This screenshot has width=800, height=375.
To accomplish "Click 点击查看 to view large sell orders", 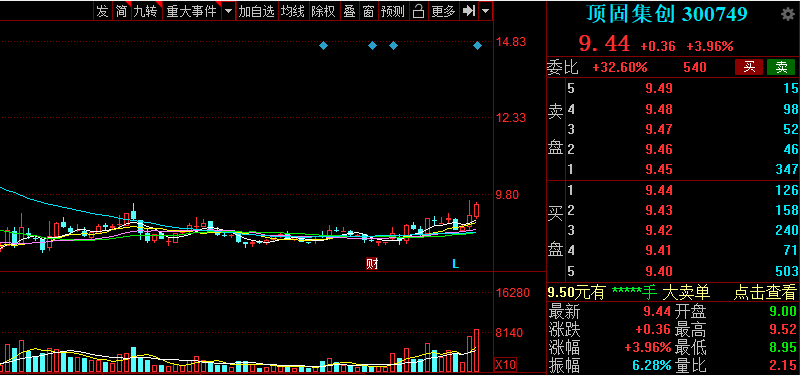I will coord(764,292).
